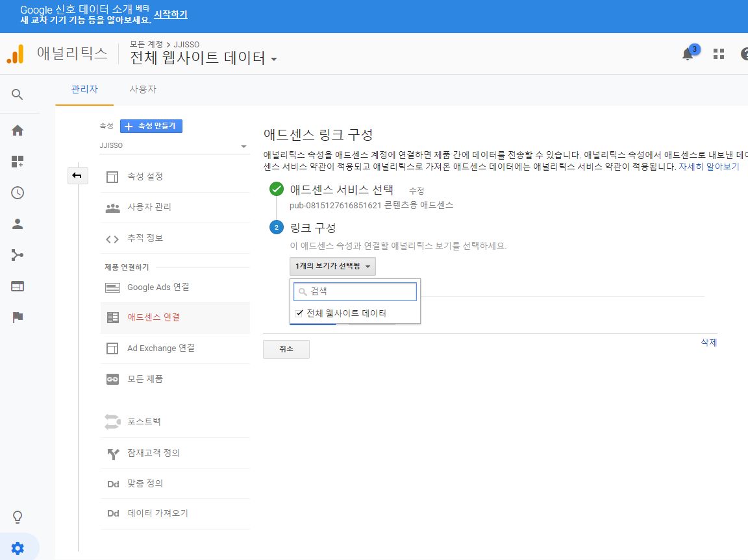Open 추적 정보 menu item

[x=175, y=238]
